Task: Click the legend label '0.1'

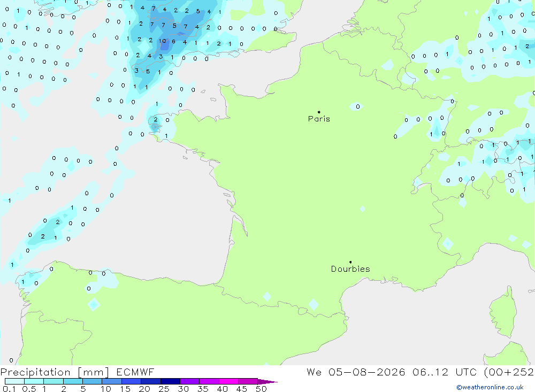Action: point(9,389)
